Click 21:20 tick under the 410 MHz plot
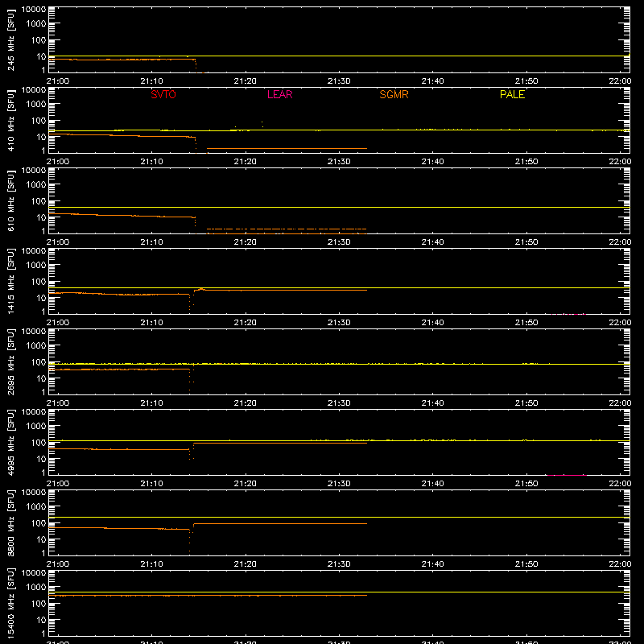 coord(246,162)
